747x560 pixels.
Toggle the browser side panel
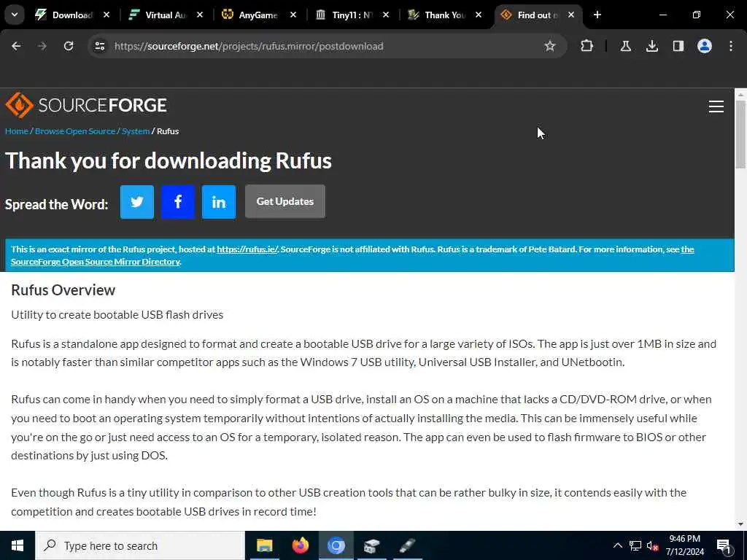(x=678, y=46)
